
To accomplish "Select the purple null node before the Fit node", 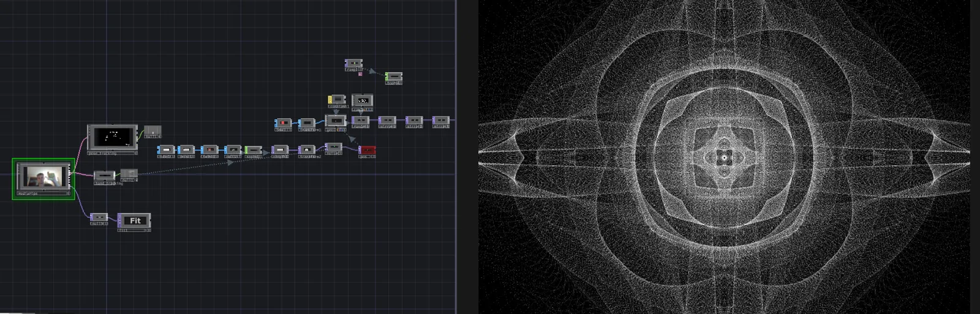I will pos(99,218).
